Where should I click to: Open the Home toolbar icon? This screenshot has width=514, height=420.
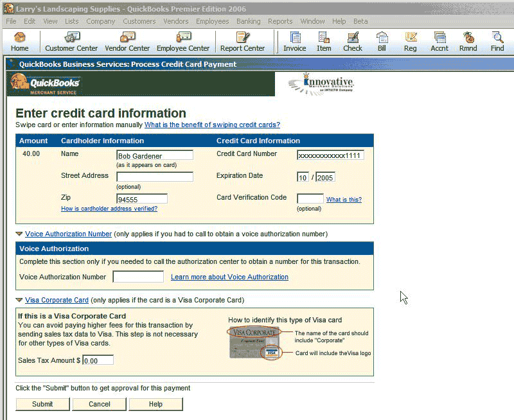(x=20, y=42)
